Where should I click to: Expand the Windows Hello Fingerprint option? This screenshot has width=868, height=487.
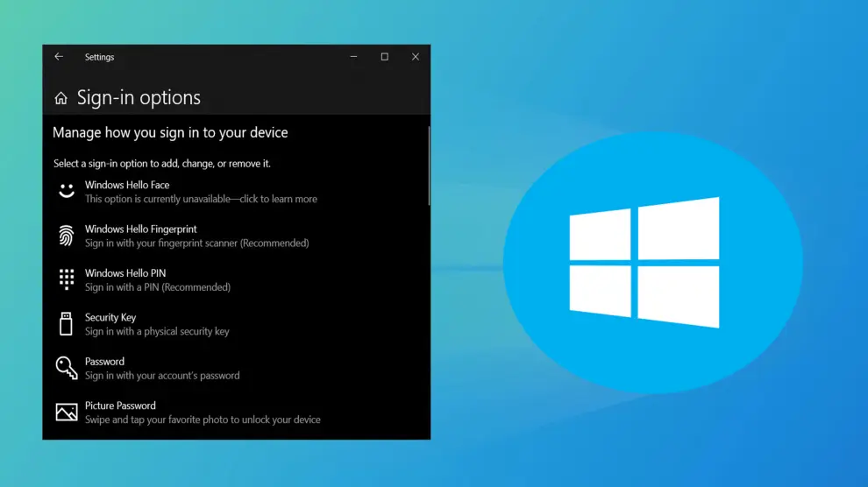tap(140, 229)
